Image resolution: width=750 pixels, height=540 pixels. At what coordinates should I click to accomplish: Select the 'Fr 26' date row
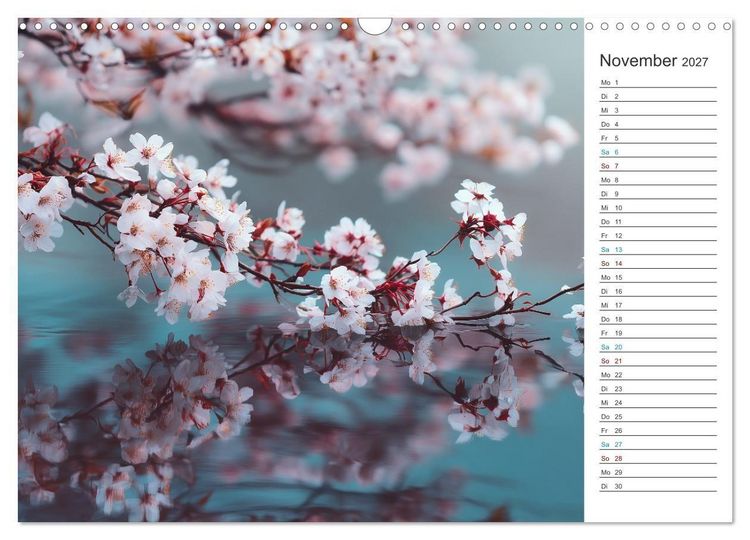click(658, 430)
